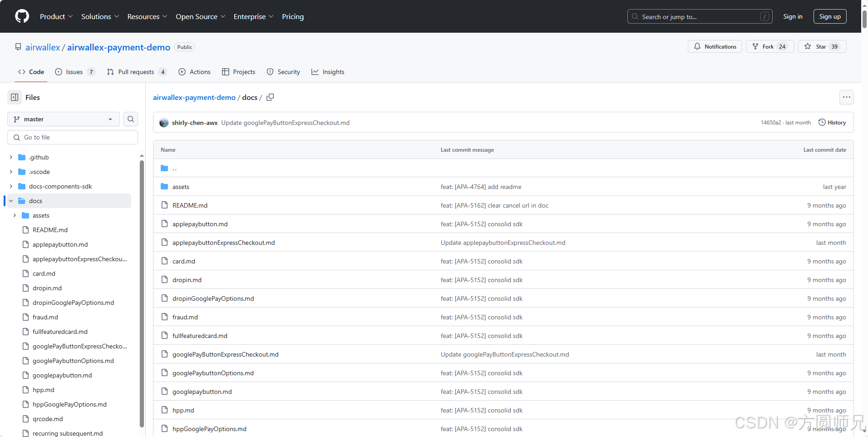Expand the docs-components-sdk folder

(x=11, y=186)
